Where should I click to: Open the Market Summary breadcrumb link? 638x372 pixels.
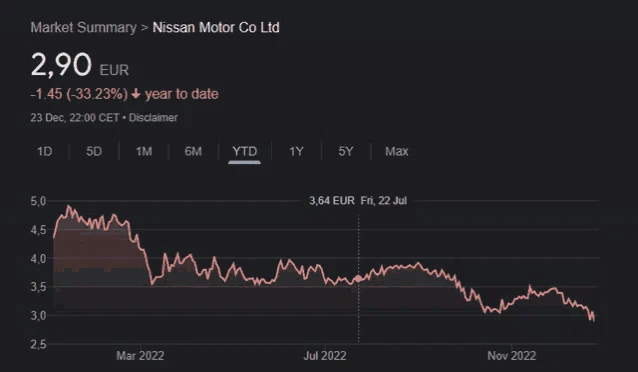(83, 27)
